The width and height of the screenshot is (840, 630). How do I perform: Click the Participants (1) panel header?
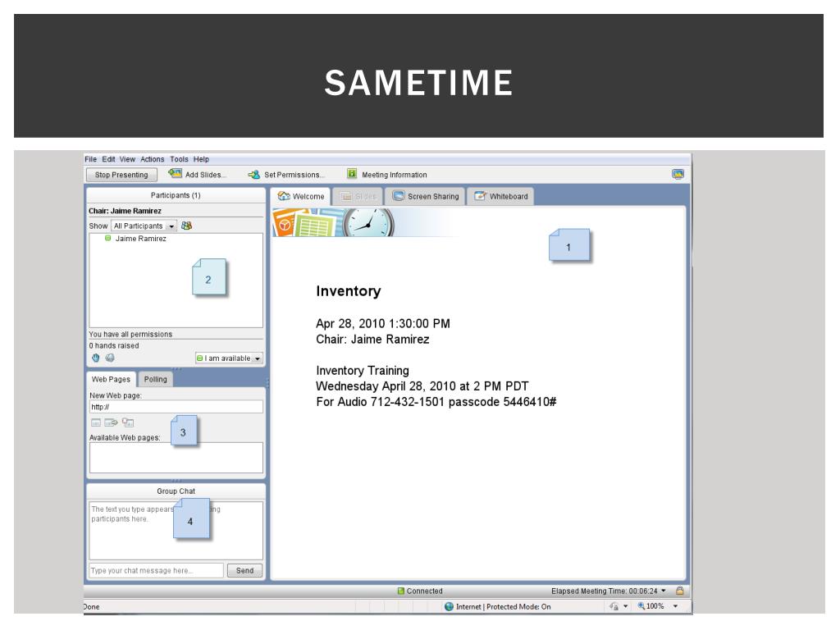point(176,195)
